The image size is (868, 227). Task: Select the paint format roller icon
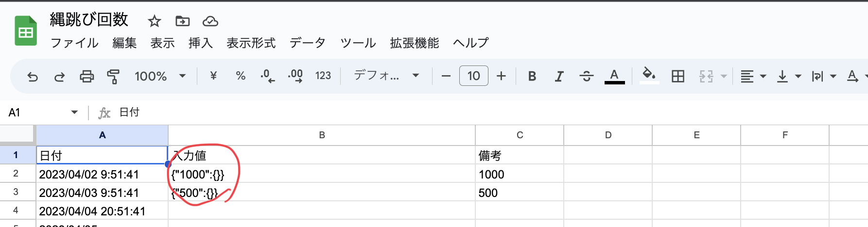[113, 76]
